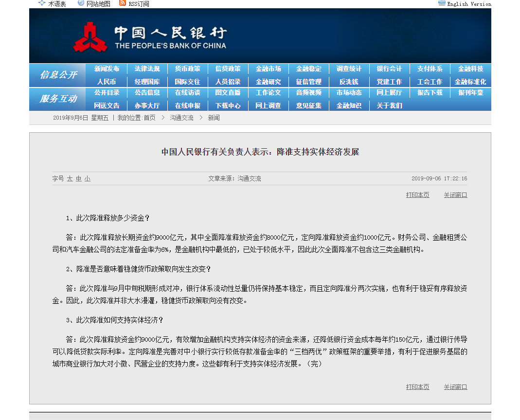Open 银行会计 menu item

click(389, 69)
